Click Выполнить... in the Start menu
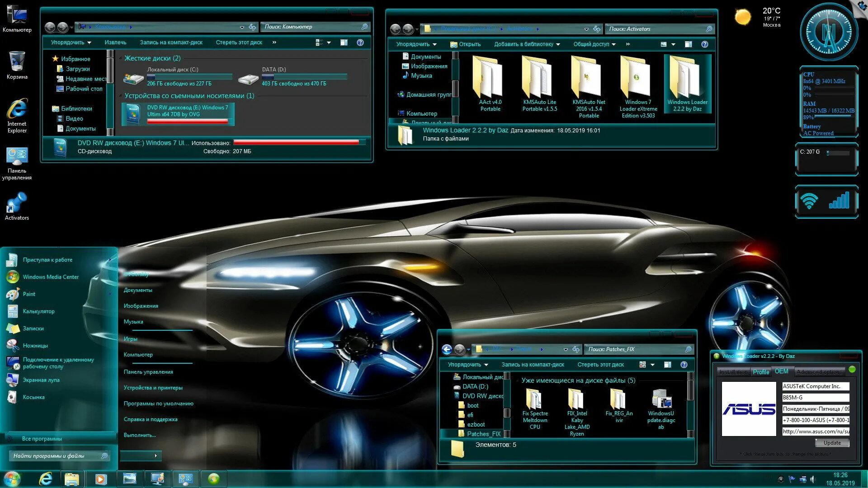Viewport: 868px width, 488px height. tap(140, 435)
